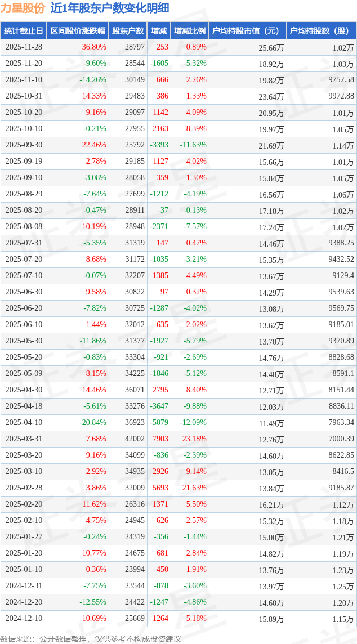The image size is (357, 644).
Task: Click the 数据来源 disclaimer footer text
Action: pos(91,638)
